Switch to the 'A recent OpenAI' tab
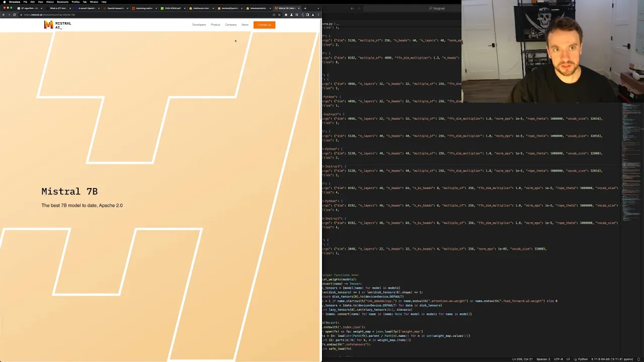The width and height of the screenshot is (644, 362). click(x=87, y=8)
